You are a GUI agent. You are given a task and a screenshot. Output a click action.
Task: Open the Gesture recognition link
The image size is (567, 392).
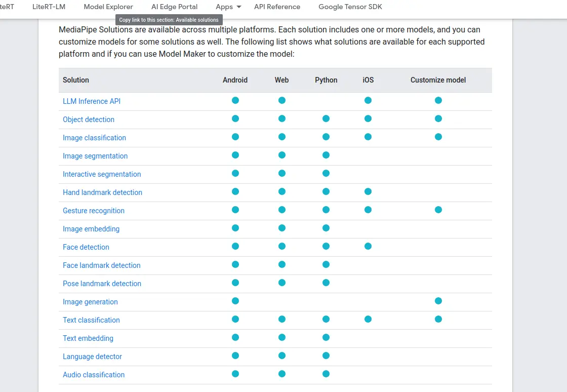[94, 211]
